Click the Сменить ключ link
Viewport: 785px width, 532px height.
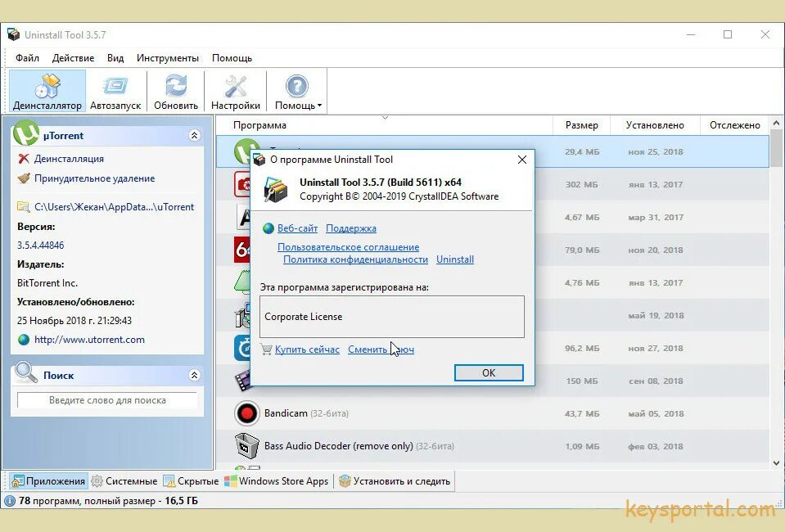381,349
